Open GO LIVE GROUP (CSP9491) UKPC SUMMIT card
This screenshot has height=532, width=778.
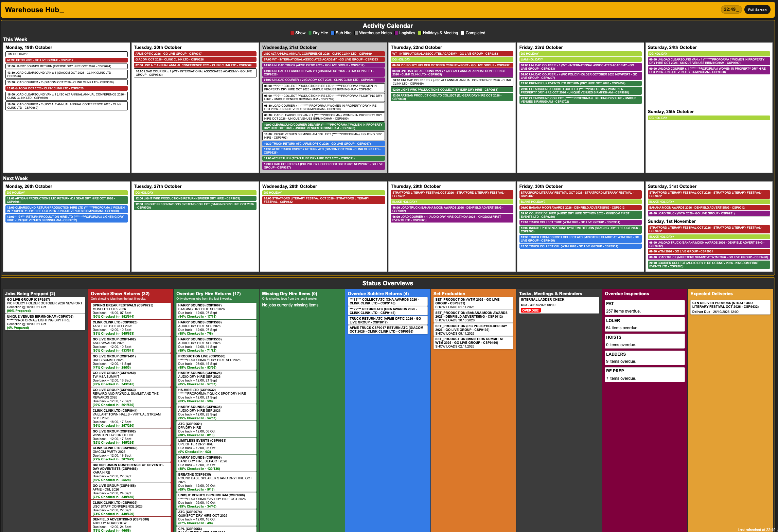(x=131, y=362)
